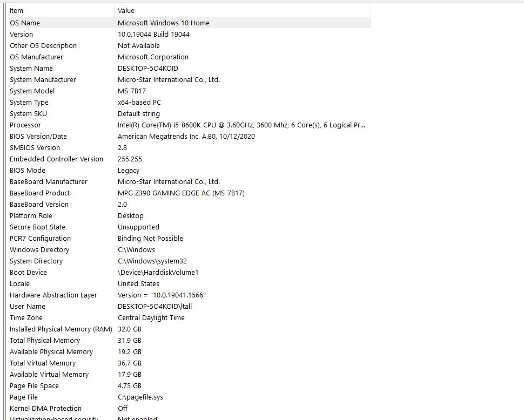Viewport: 524px width, 420px height.
Task: Select the Page File Space row
Action: [x=190, y=387]
